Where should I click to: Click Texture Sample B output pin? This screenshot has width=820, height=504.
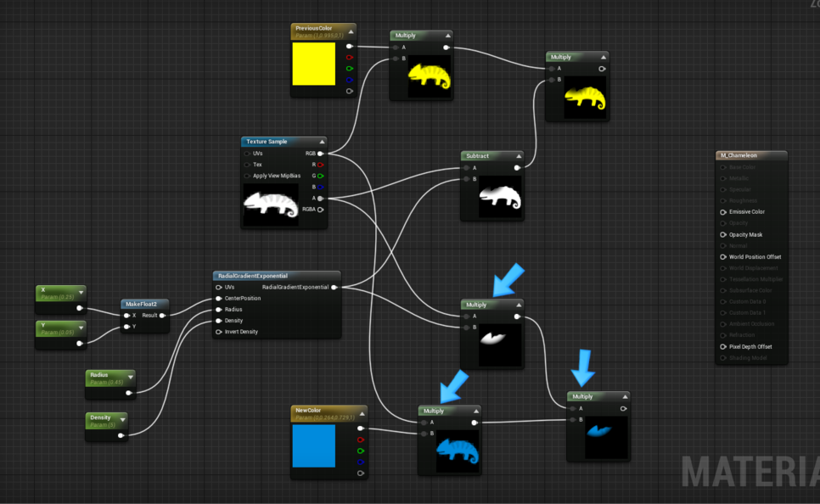(321, 188)
